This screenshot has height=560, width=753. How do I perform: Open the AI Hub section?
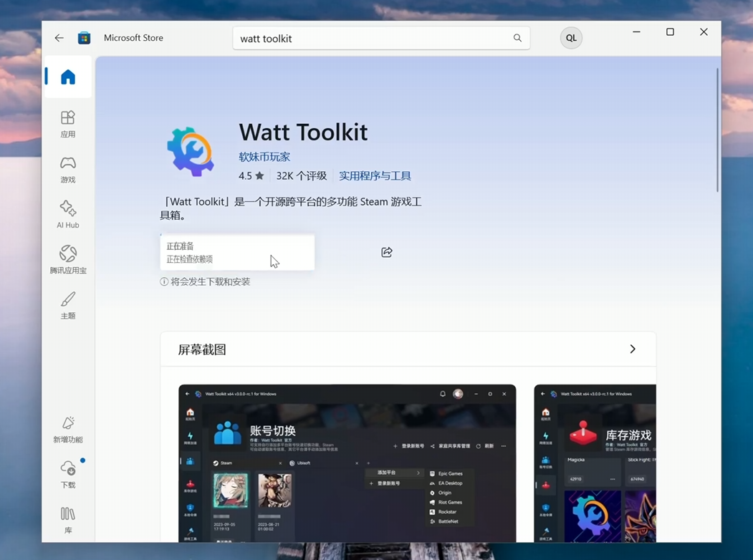coord(68,214)
